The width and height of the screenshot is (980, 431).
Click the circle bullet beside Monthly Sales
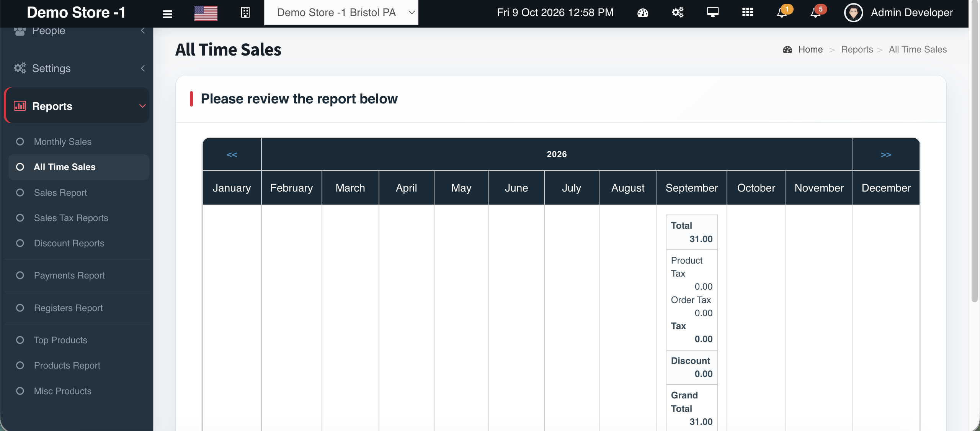click(20, 142)
